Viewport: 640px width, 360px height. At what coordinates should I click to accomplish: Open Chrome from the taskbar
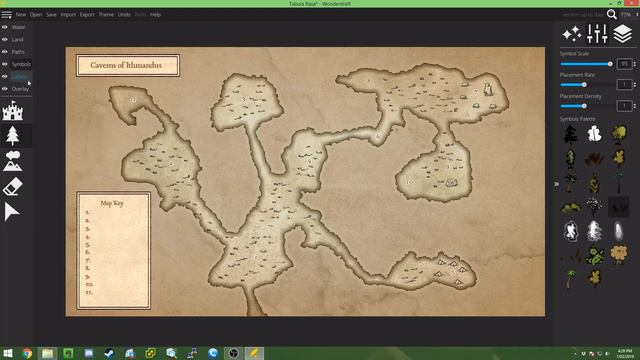pos(27,353)
